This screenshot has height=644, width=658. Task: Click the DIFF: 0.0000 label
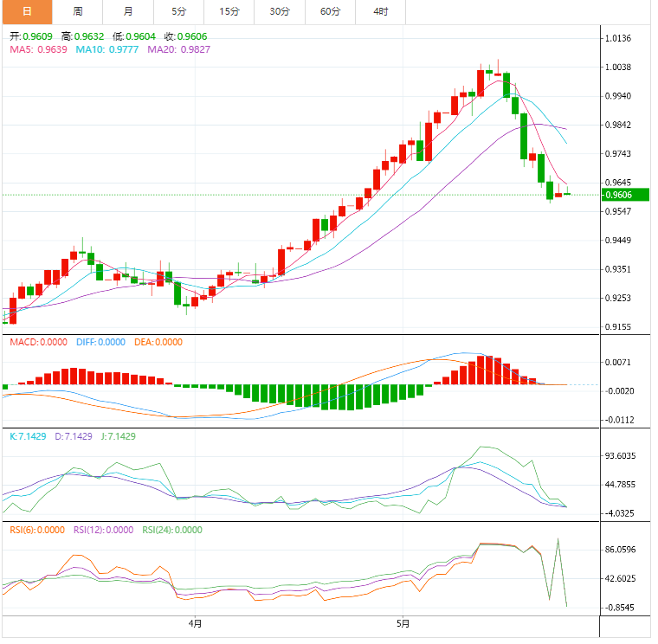[x=100, y=343]
